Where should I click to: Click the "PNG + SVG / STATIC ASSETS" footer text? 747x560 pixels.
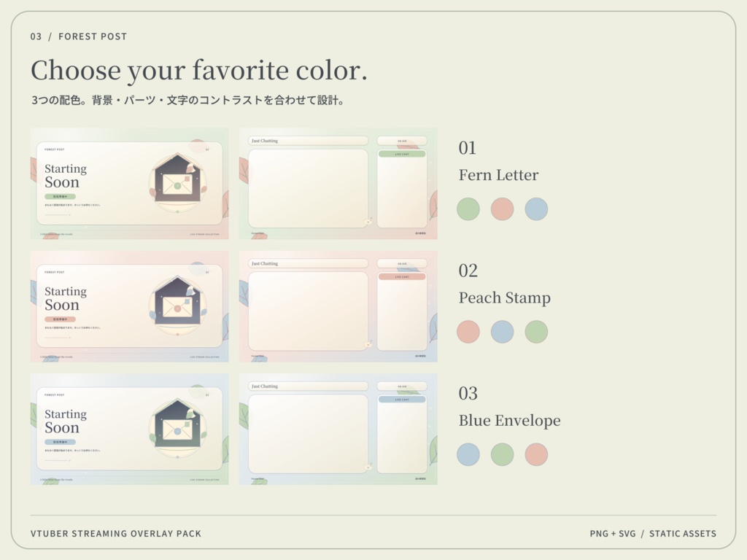tap(653, 534)
